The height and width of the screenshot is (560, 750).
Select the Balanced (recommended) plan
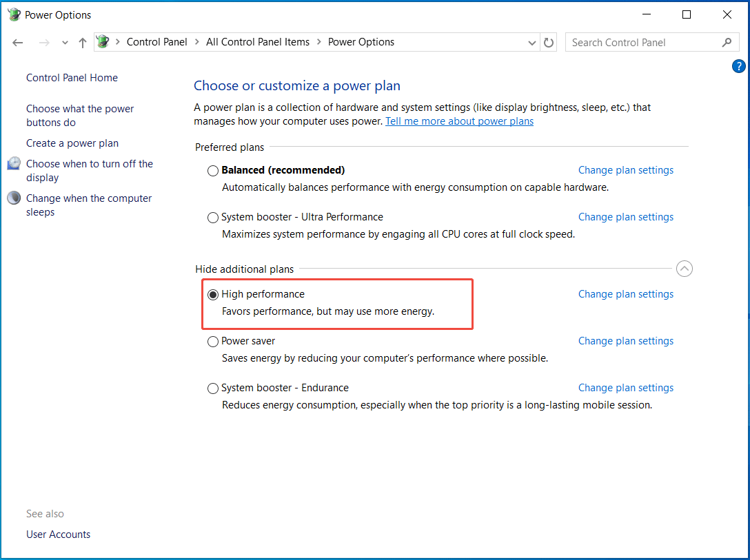[213, 171]
